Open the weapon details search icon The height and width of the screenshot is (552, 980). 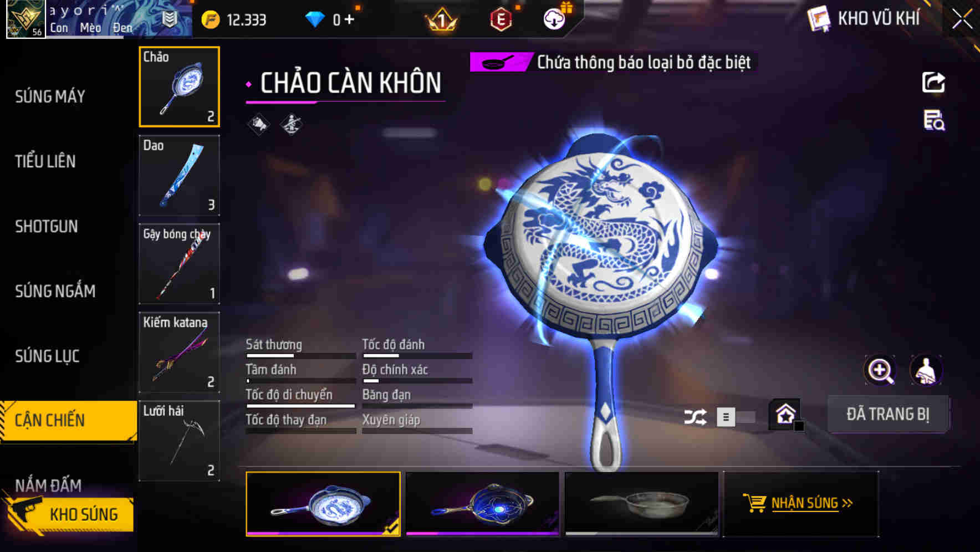point(934,120)
